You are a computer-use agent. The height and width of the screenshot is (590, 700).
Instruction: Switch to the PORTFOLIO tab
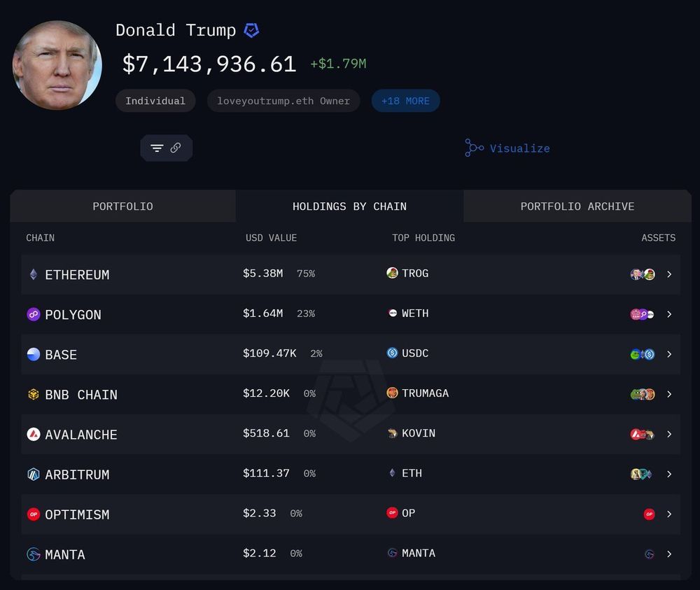tap(122, 206)
